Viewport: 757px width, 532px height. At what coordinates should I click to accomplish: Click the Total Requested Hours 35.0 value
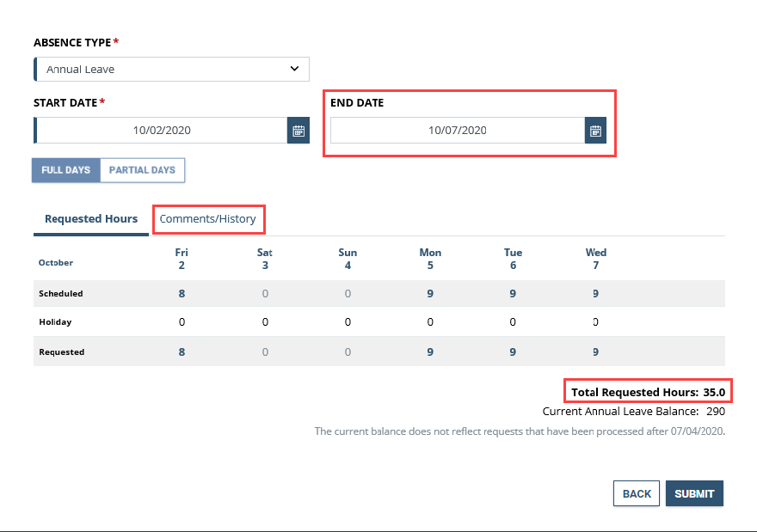coord(715,390)
